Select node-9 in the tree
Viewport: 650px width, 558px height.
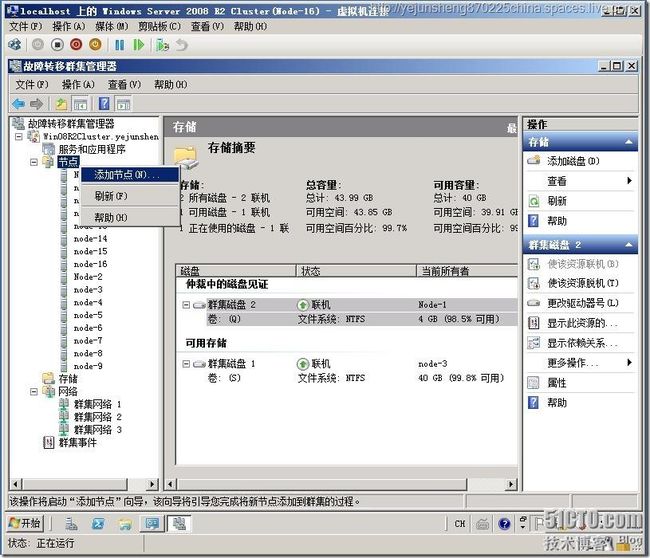tap(88, 366)
